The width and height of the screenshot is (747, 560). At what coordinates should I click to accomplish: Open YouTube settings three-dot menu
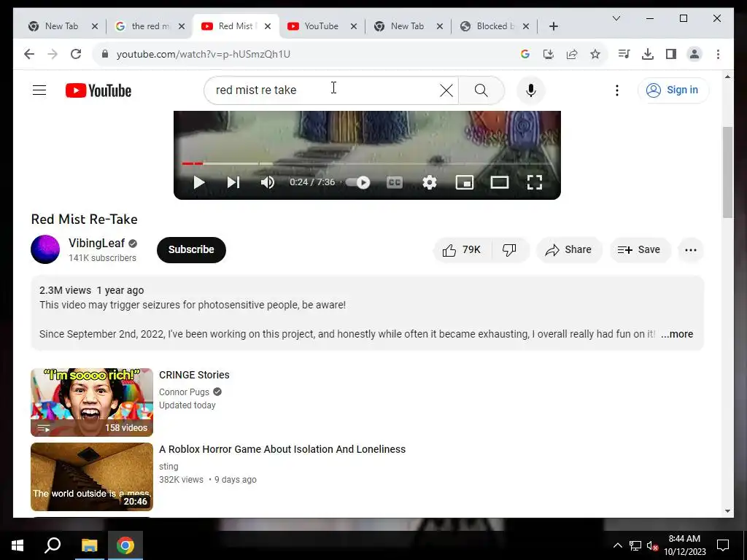pos(617,90)
